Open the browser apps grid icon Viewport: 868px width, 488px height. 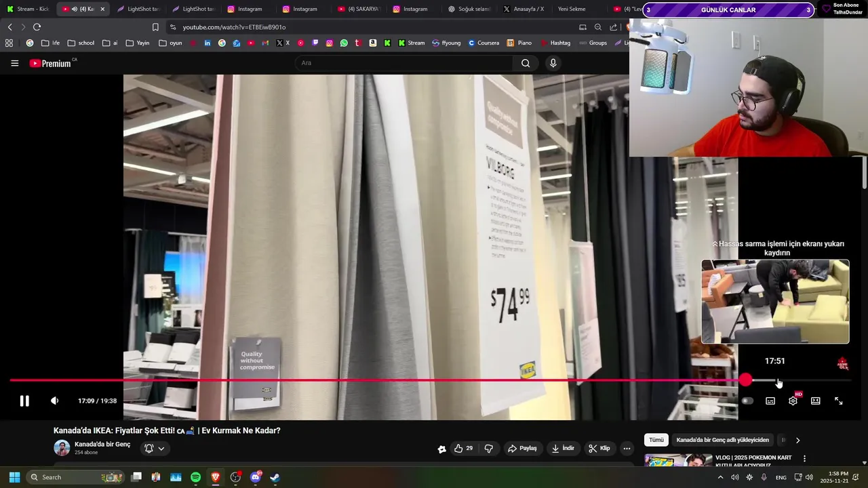(9, 43)
